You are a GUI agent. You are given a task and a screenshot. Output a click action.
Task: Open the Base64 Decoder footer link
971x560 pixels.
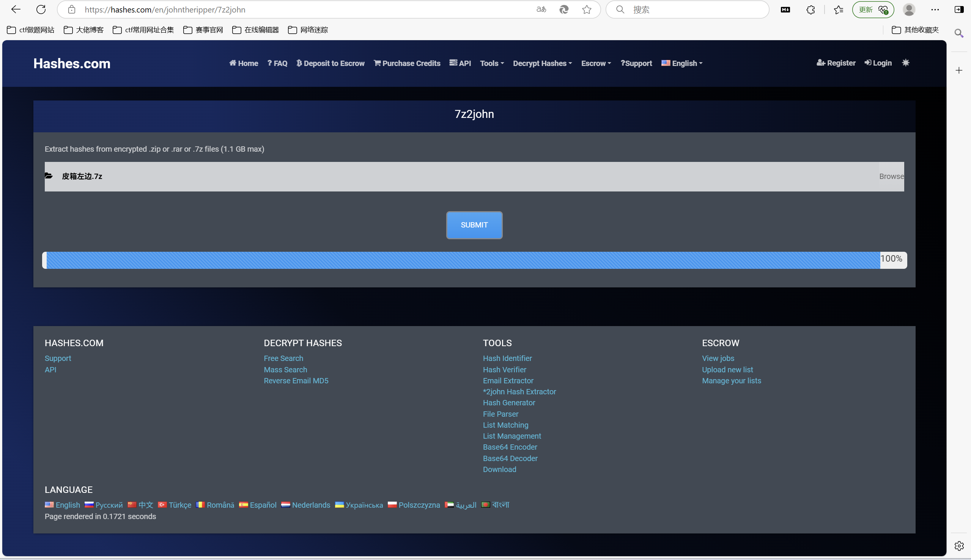(x=510, y=458)
